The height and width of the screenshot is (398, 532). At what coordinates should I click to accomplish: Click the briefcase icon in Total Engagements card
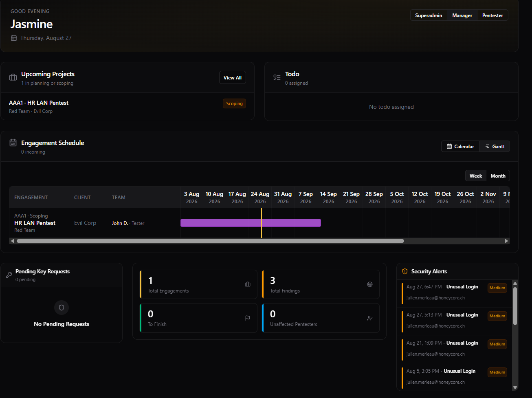248,284
